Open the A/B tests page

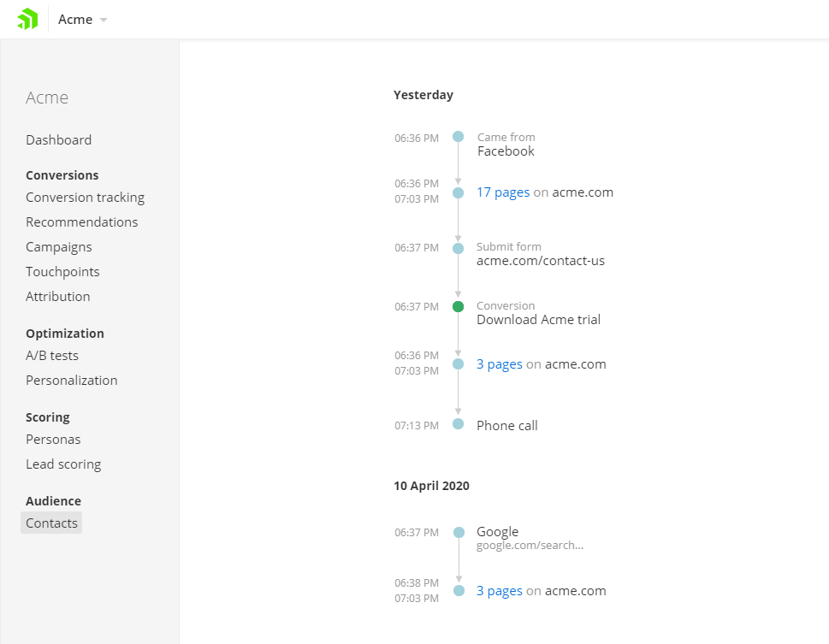(51, 355)
